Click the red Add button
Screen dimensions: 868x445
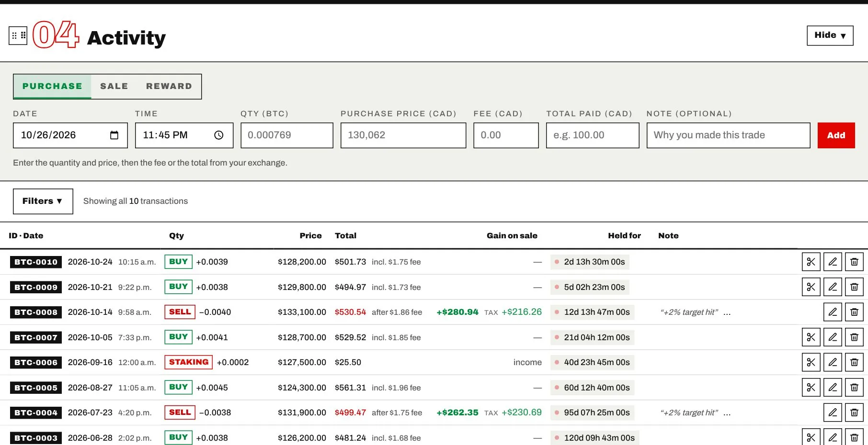coord(836,135)
